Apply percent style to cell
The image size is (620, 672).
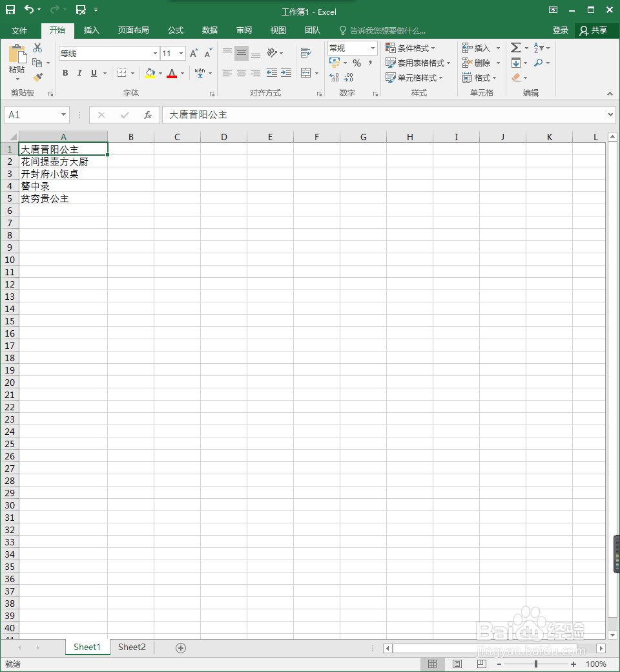click(356, 63)
